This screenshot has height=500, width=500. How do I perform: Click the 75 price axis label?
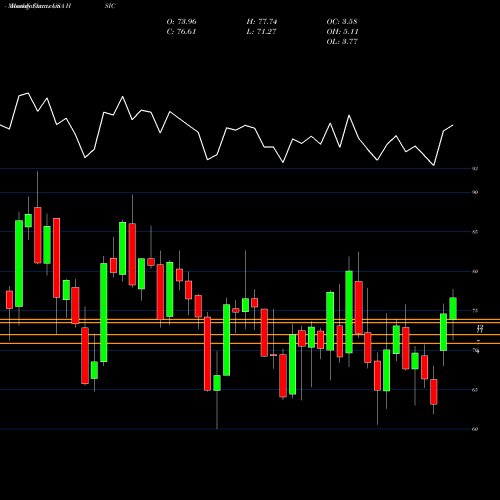pos(475,311)
